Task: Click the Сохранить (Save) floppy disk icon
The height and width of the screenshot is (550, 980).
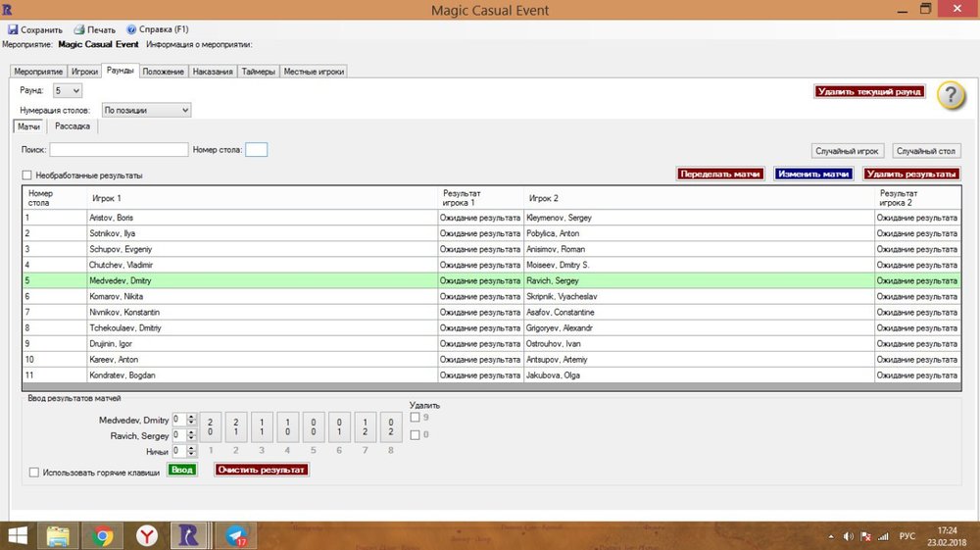Action: tap(13, 30)
